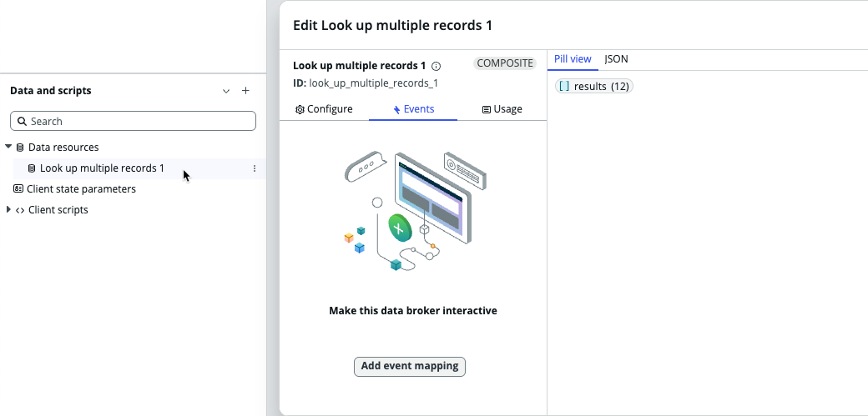868x416 pixels.
Task: Open the Usage tab
Action: 502,109
